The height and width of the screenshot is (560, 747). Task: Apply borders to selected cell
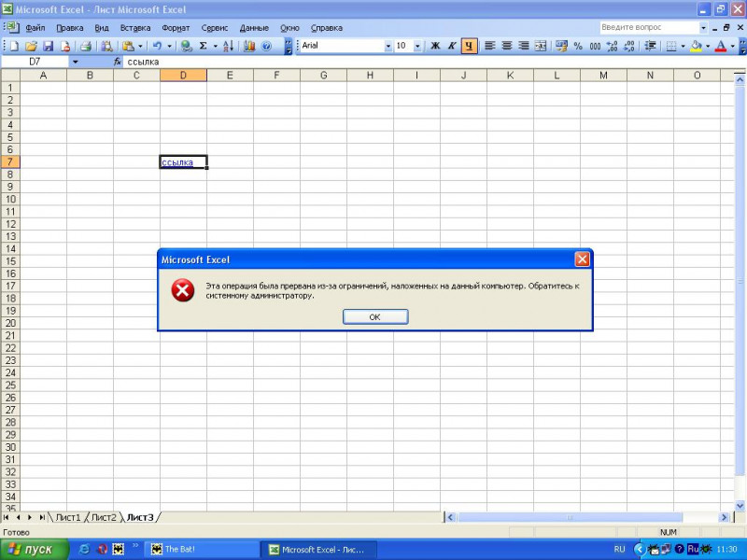pyautogui.click(x=670, y=46)
